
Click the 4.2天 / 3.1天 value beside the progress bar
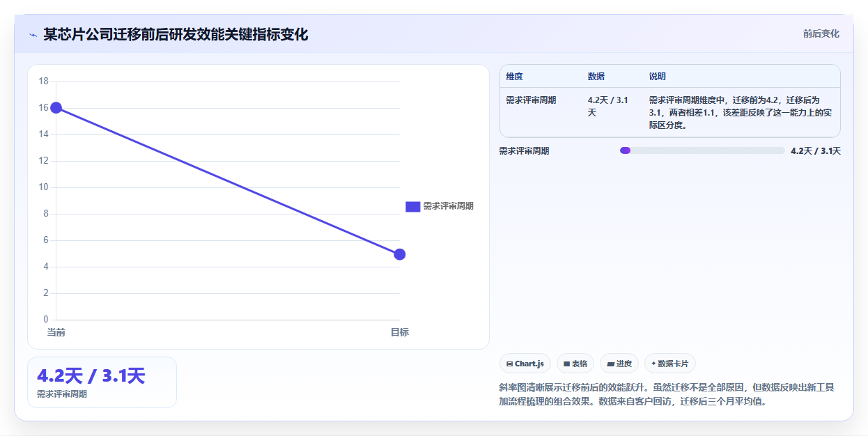(816, 150)
